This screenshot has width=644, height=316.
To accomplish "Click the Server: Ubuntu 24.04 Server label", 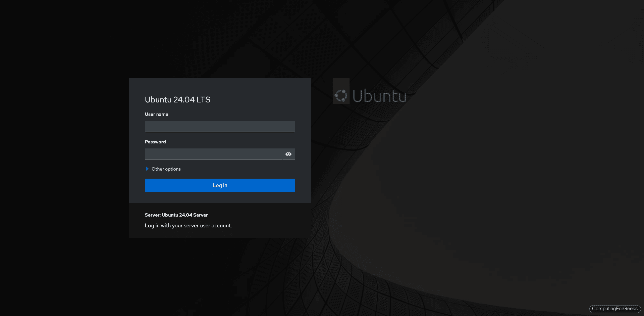I will click(x=176, y=215).
